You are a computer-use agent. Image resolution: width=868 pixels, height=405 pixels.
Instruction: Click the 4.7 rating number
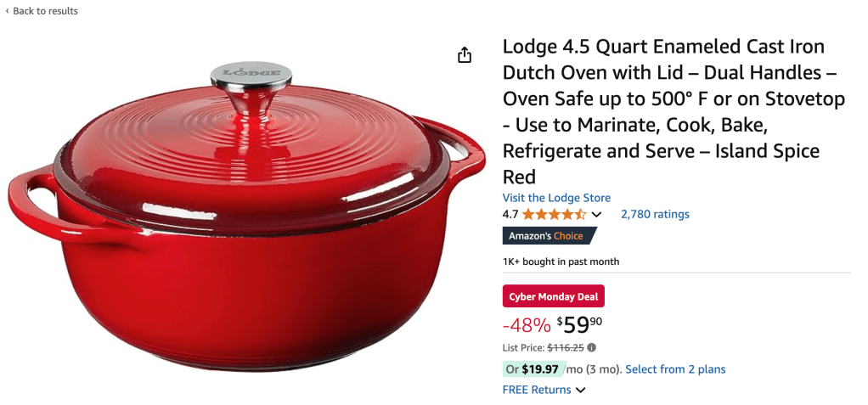click(510, 214)
